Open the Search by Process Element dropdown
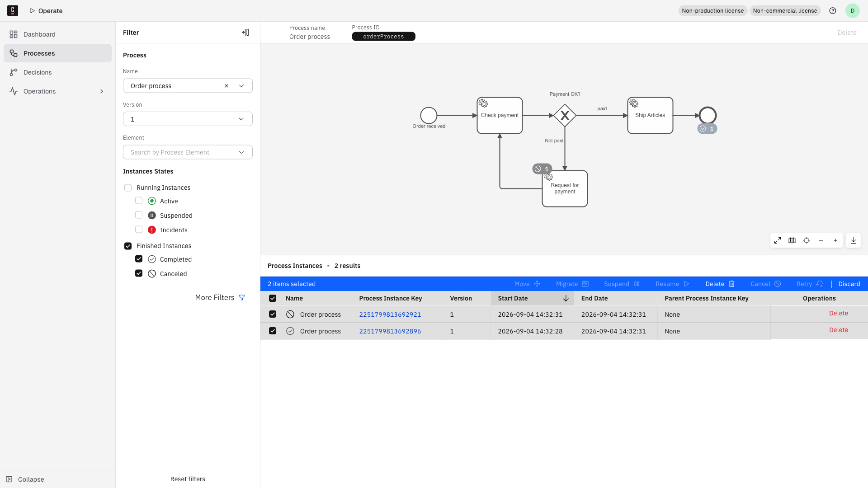Image resolution: width=868 pixels, height=488 pixels. pyautogui.click(x=188, y=152)
